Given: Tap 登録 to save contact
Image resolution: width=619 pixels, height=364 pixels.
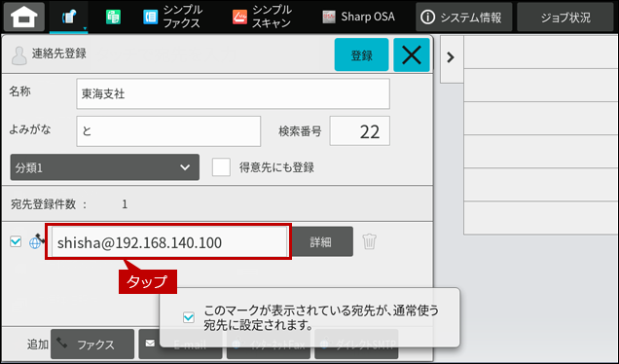Looking at the screenshot, I should point(362,55).
